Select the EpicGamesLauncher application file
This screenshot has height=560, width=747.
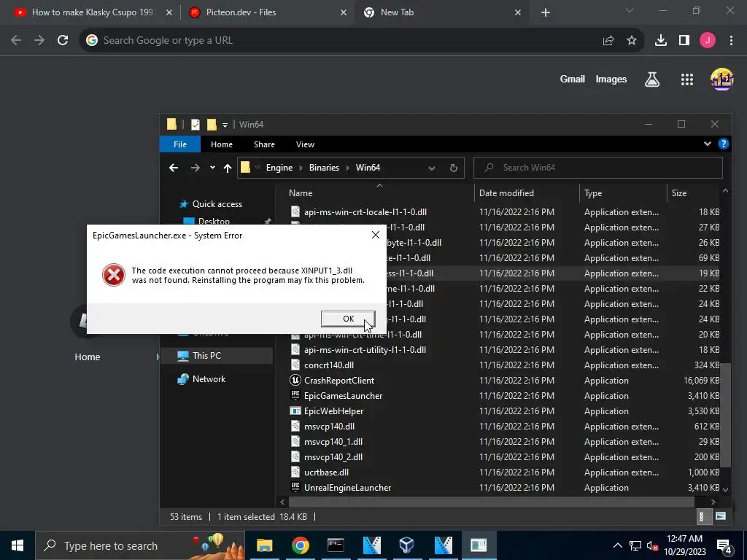pos(343,396)
